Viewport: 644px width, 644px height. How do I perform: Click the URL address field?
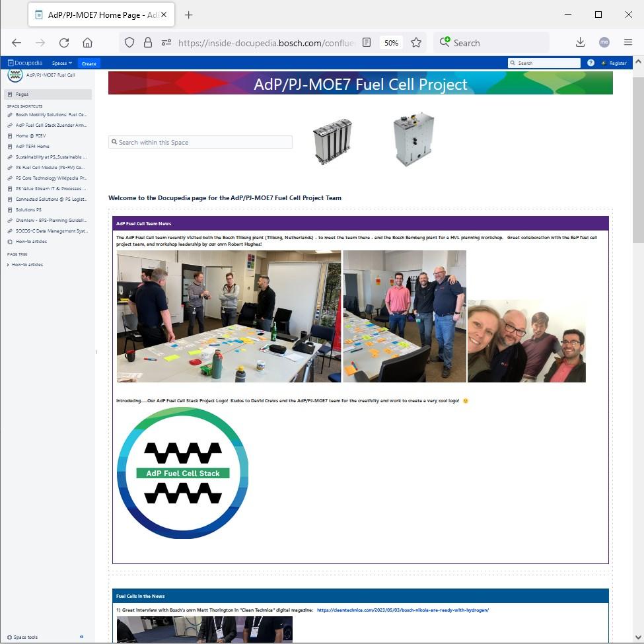[266, 43]
